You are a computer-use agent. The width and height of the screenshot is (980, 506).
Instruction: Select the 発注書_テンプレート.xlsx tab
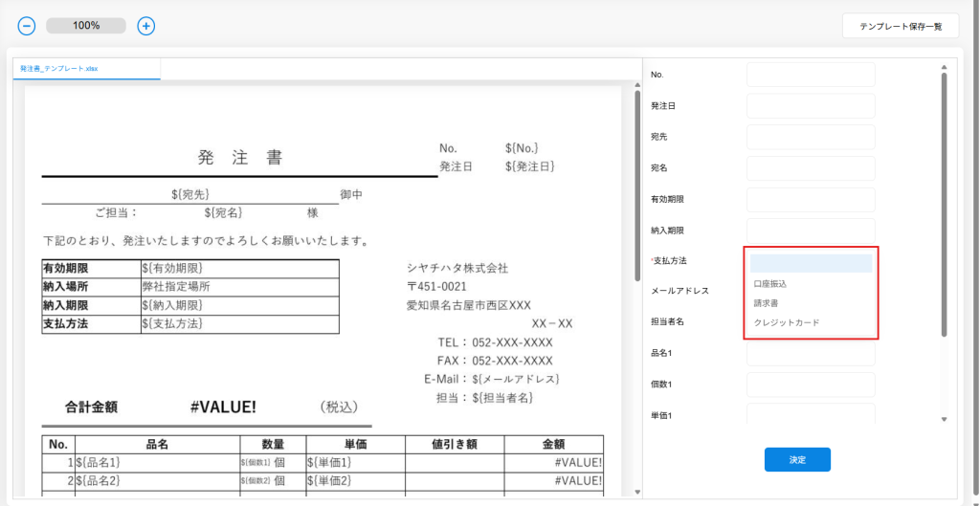(59, 69)
